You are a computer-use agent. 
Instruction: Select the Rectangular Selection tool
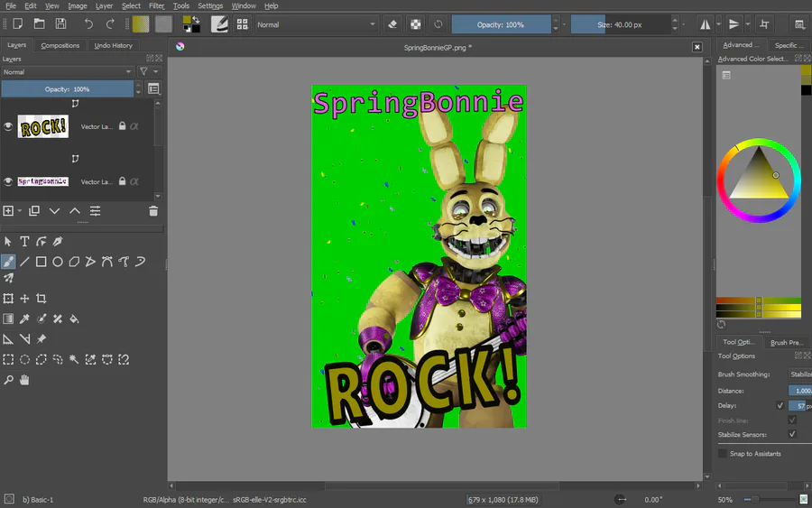point(8,359)
